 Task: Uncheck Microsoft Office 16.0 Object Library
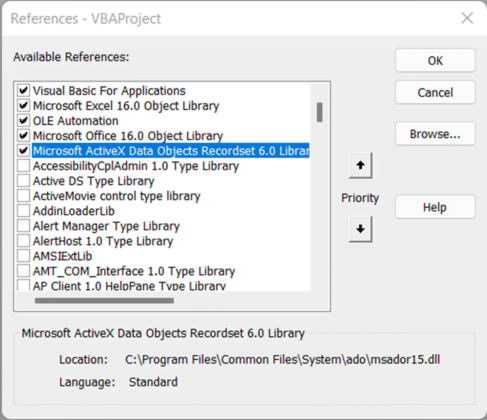click(x=23, y=136)
